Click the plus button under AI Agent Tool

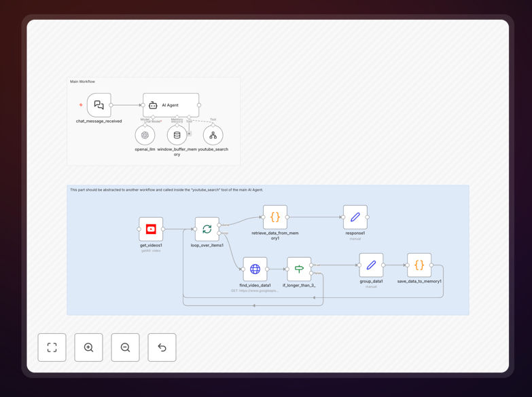click(190, 134)
